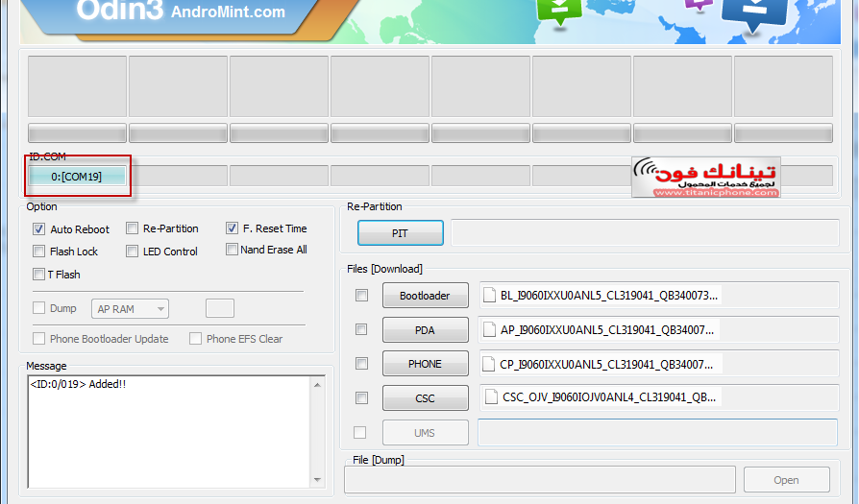Click the UMS file path field

657,432
